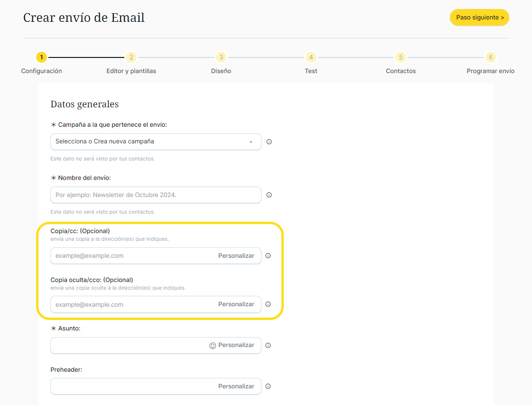Go to step 2 Editor y plantillas
Viewport: 532px width, 405px height.
pyautogui.click(x=131, y=57)
